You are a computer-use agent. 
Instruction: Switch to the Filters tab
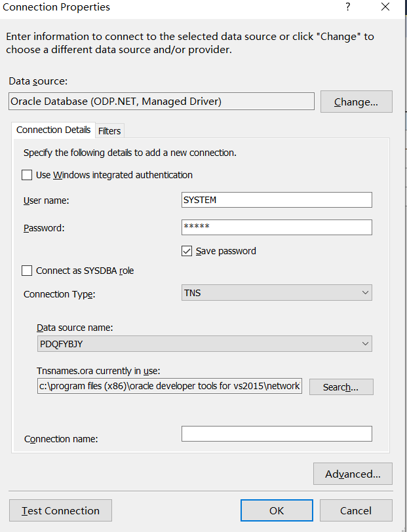109,131
